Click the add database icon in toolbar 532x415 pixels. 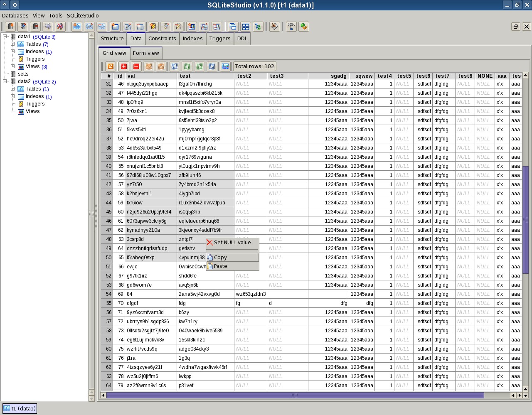[x=11, y=27]
